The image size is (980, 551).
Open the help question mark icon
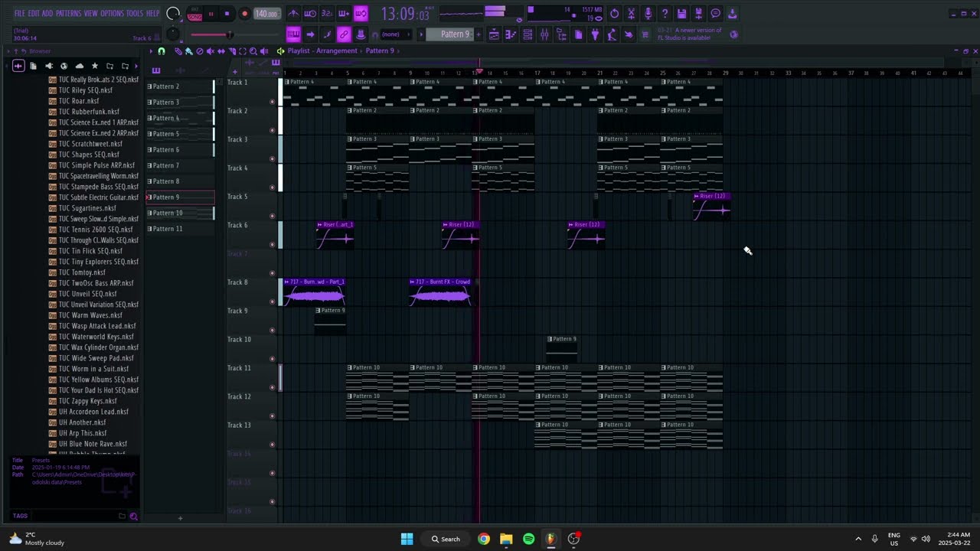pos(665,13)
